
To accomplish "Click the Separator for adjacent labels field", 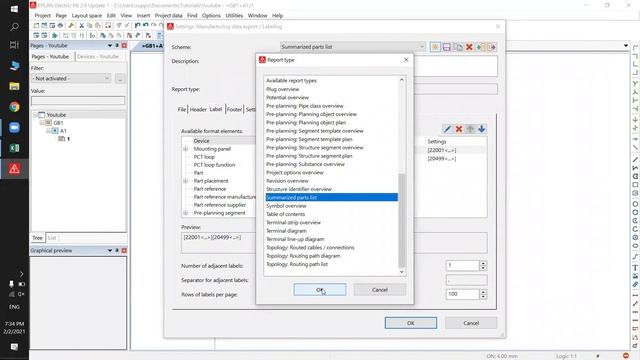I will click(x=467, y=280).
